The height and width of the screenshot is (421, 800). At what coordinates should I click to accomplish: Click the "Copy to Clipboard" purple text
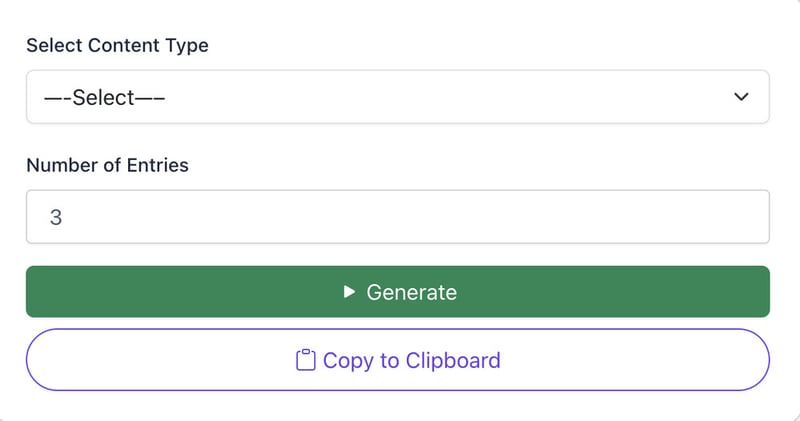411,360
